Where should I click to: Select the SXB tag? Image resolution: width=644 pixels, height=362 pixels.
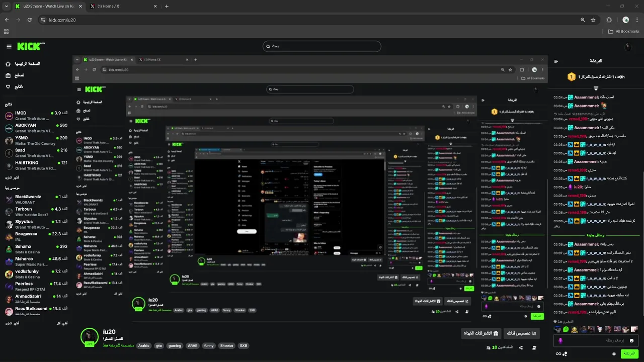pos(243,346)
